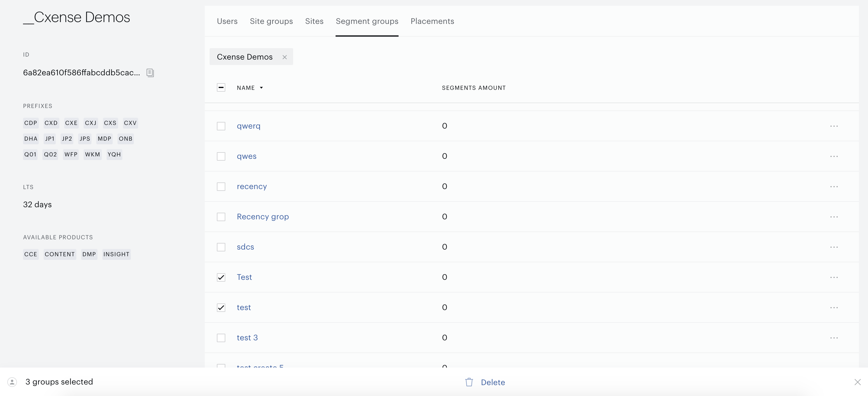Check the qwerq row checkbox
This screenshot has width=868, height=396.
(x=221, y=126)
